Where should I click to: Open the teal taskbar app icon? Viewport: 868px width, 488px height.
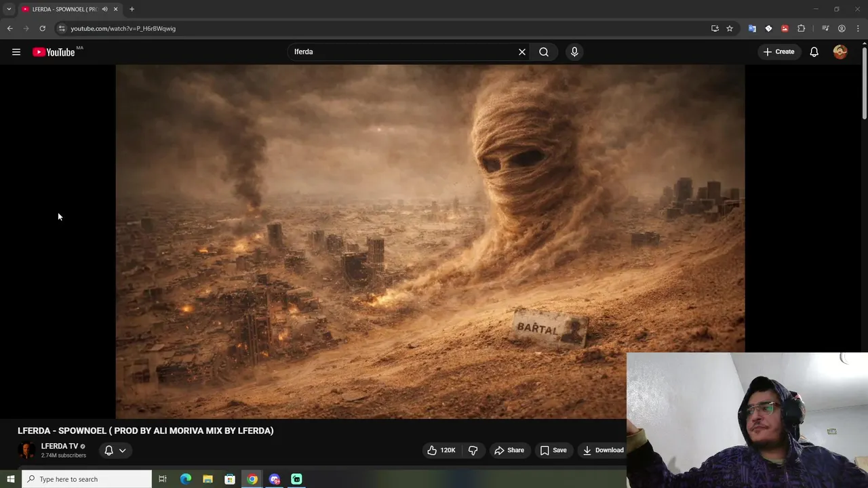click(x=296, y=479)
